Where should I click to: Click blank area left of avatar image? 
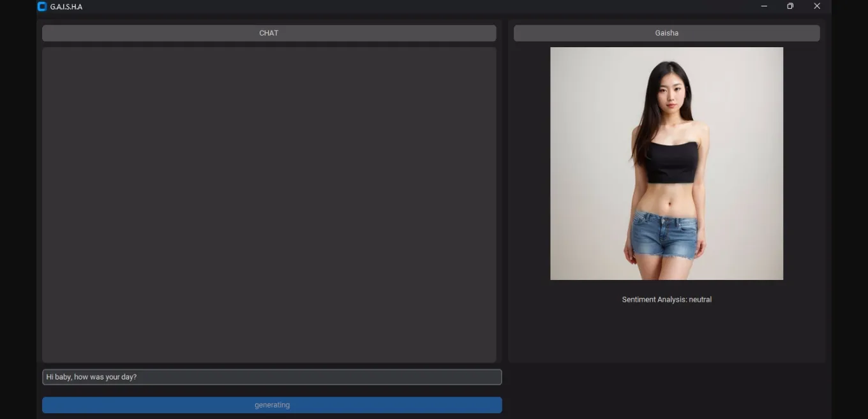click(x=531, y=163)
